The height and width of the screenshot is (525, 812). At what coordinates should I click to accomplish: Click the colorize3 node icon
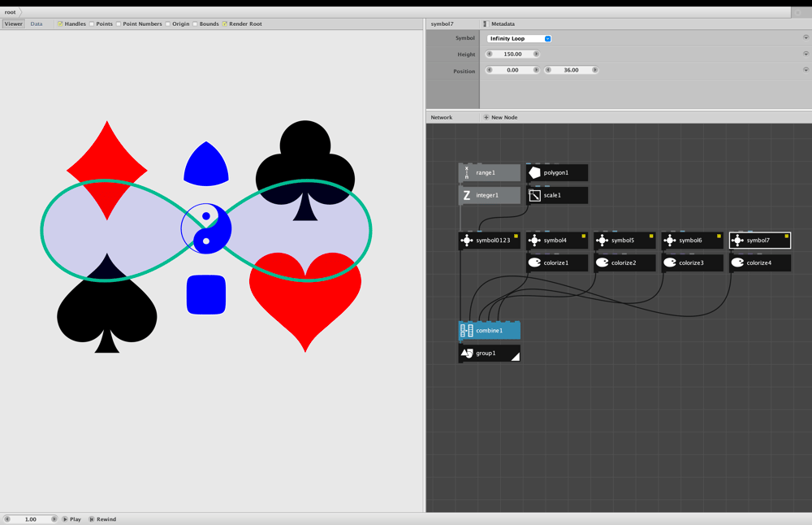pyautogui.click(x=670, y=262)
